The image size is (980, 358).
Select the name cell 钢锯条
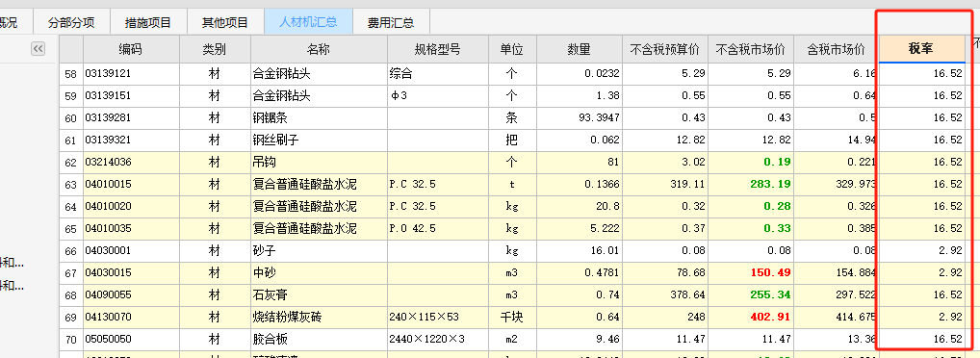[319, 117]
